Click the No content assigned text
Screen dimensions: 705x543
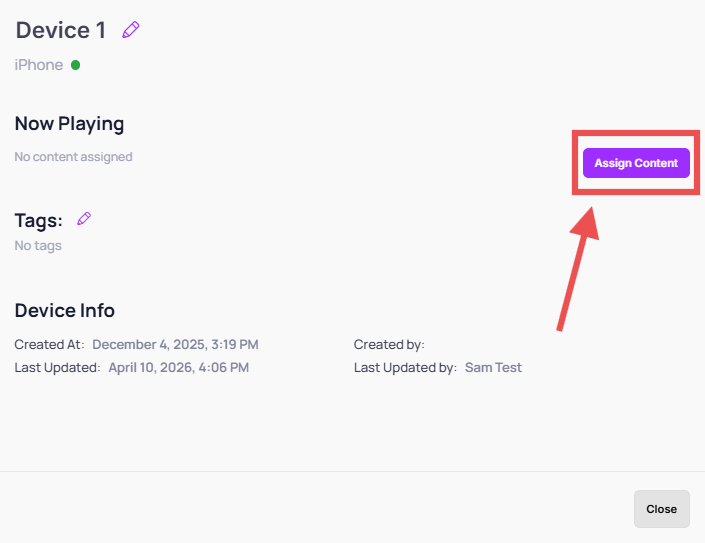click(73, 157)
